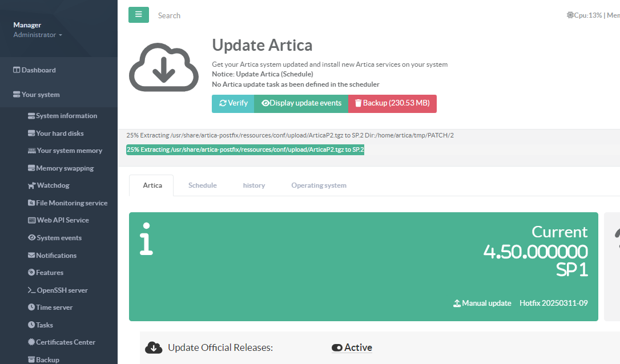The image size is (620, 364).
Task: Open Watchdog from the sidebar
Action: click(53, 185)
